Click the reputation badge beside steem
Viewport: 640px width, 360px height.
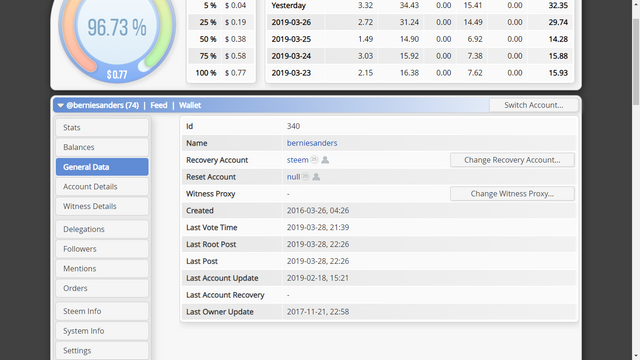coord(314,160)
